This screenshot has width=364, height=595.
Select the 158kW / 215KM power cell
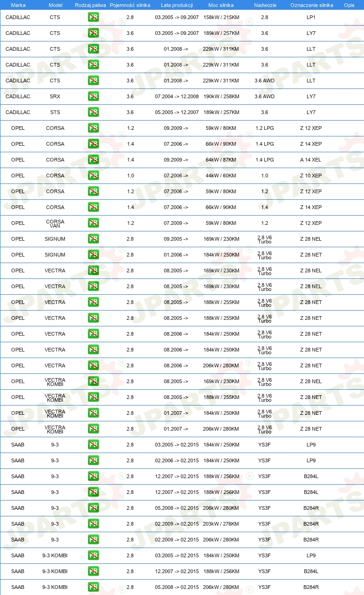(x=221, y=17)
